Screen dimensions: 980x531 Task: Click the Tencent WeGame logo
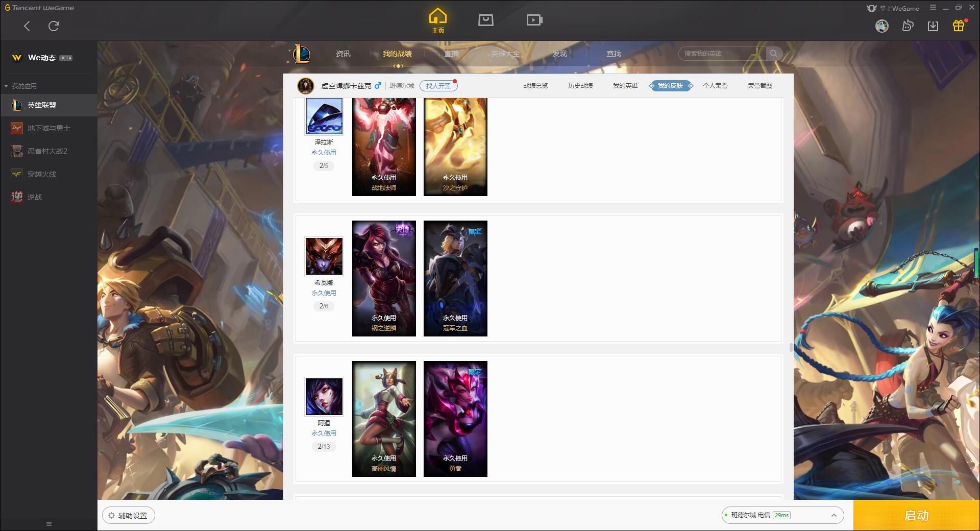click(39, 8)
